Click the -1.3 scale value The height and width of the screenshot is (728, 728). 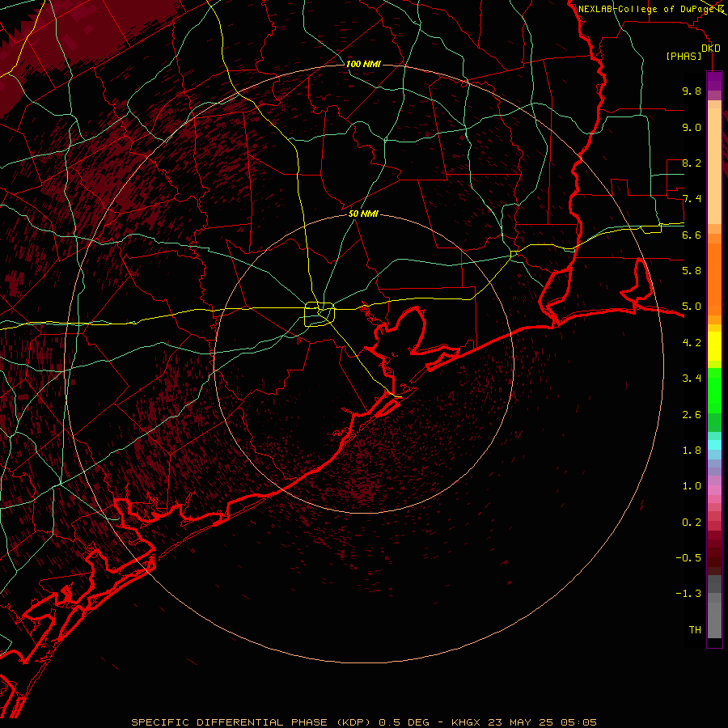click(x=688, y=594)
